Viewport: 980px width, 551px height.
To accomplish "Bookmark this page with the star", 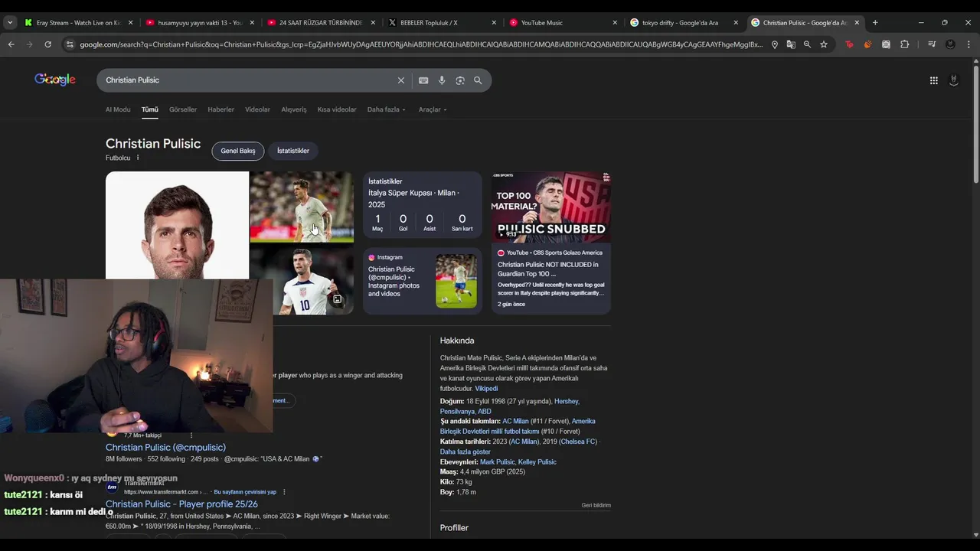I will 824,44.
